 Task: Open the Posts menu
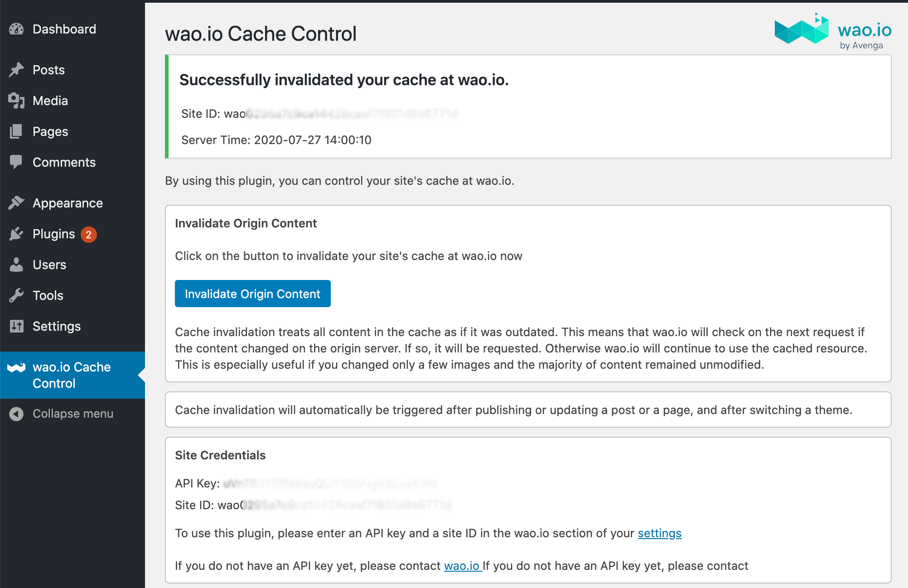[72, 70]
